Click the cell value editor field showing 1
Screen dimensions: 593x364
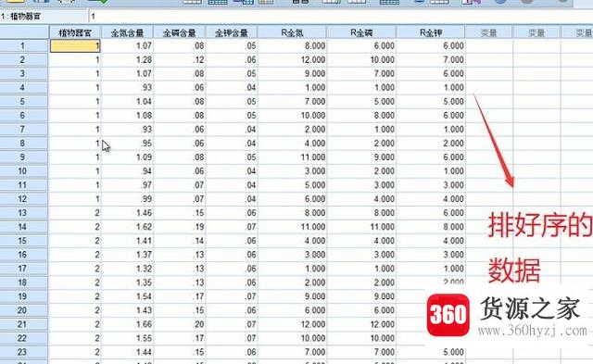click(340, 17)
